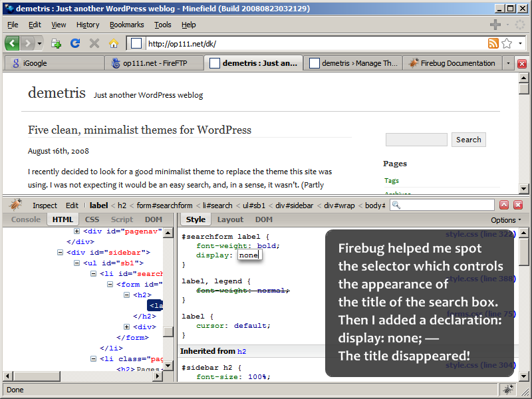Click the blog search input field

coord(416,140)
